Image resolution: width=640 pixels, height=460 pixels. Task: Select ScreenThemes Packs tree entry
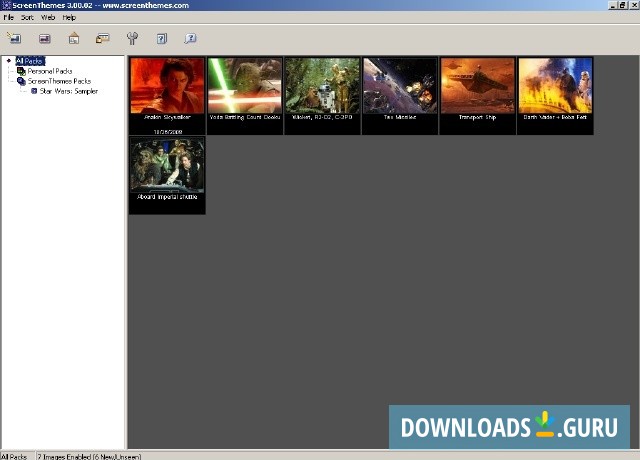59,81
